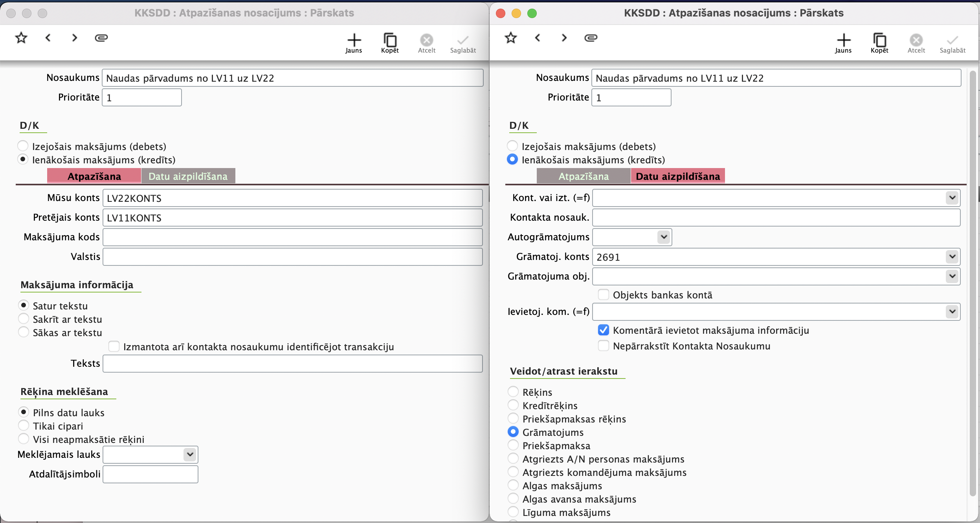This screenshot has width=980, height=523.
Task: Switch to Atpazīšana tab in left window
Action: (94, 176)
